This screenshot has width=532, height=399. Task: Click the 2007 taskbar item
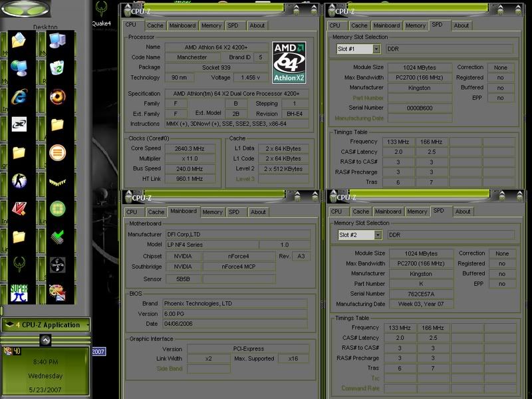point(98,352)
